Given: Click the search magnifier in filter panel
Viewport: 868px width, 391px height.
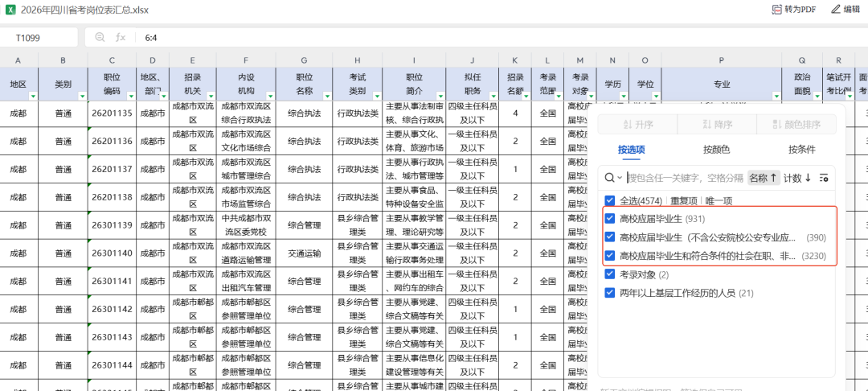Looking at the screenshot, I should (609, 178).
